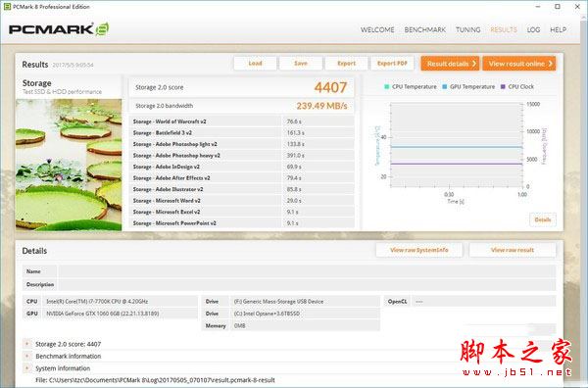Click View result online
588x388 pixels.
tap(519, 64)
